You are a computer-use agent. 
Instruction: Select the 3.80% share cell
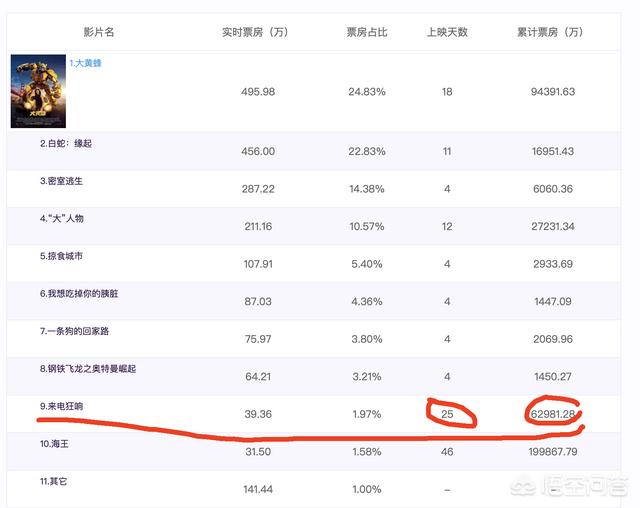pos(367,339)
